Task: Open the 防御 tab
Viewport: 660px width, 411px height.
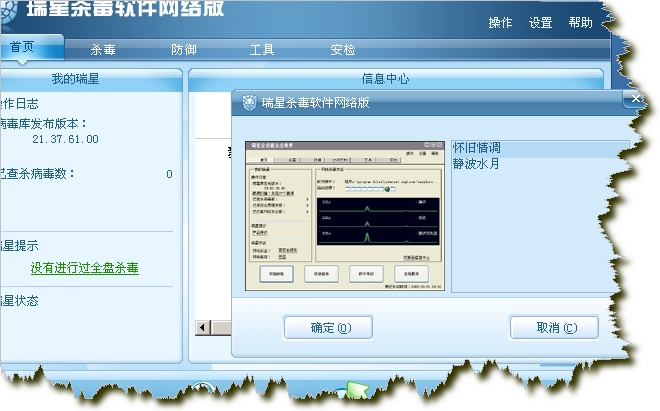Action: [x=184, y=50]
